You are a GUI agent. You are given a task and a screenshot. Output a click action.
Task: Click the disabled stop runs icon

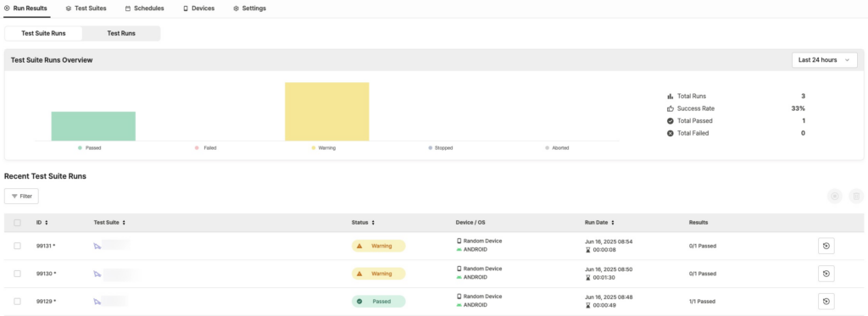coord(835,196)
